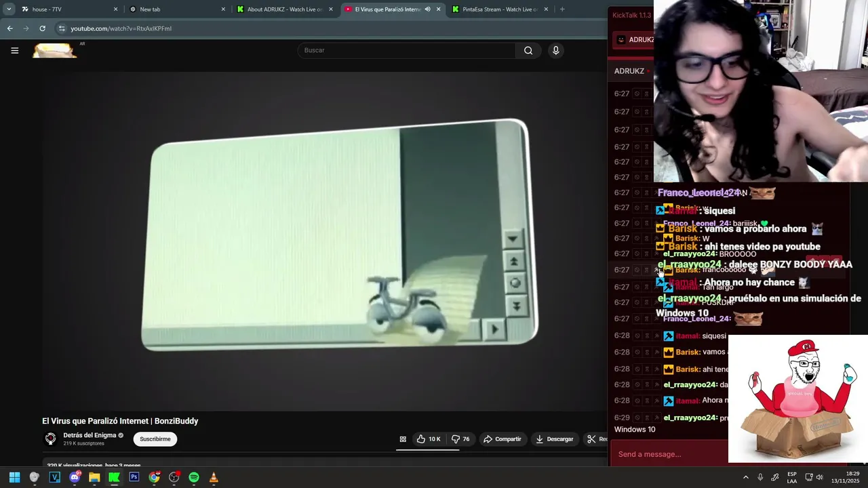
Task: Click the grid icon beside likes
Action: pos(403,439)
